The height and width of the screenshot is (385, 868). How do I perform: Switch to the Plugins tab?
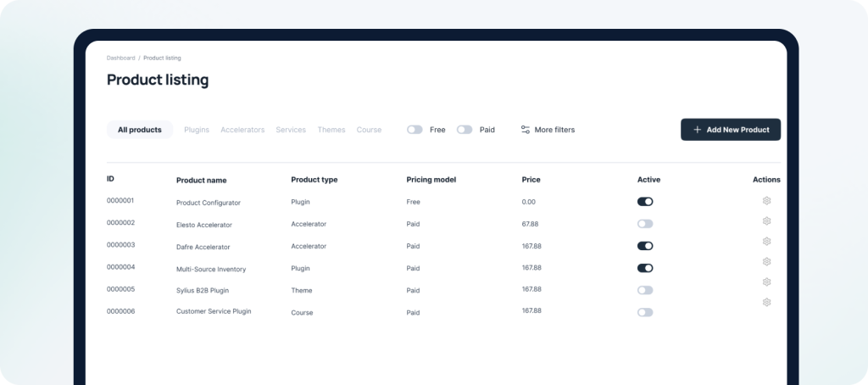click(x=197, y=130)
